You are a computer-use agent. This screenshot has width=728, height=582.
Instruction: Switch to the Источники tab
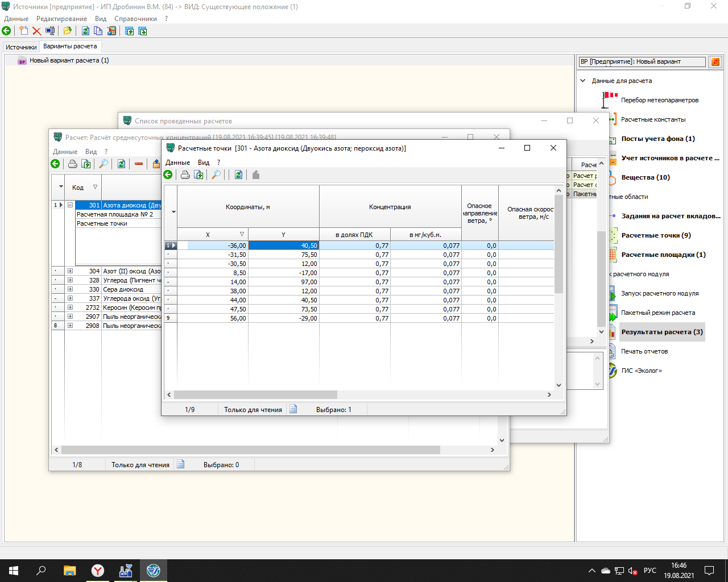tap(21, 47)
